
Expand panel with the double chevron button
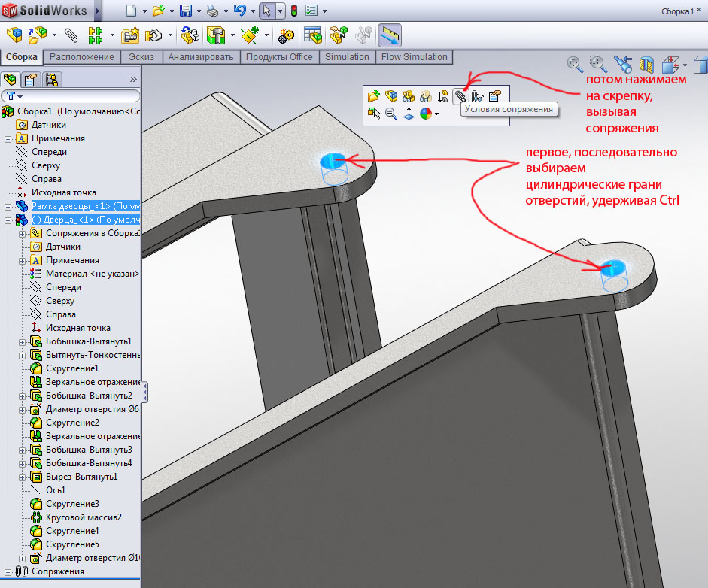point(133,79)
